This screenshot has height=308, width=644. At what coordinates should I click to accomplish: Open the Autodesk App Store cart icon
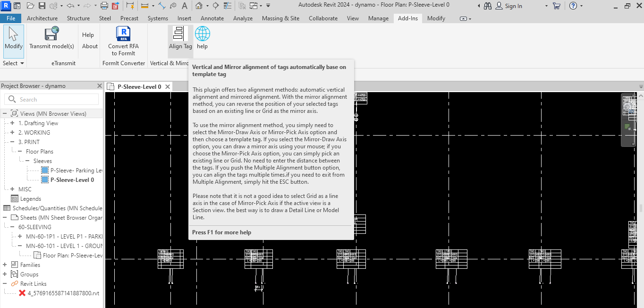click(556, 6)
